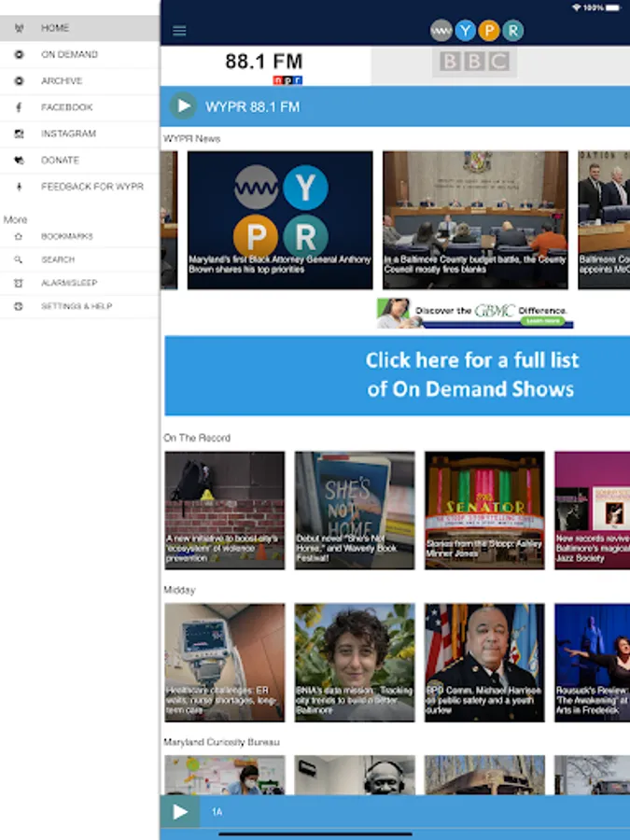Open Facebook menu entry
Viewport: 630px width, 840px height.
pyautogui.click(x=79, y=107)
